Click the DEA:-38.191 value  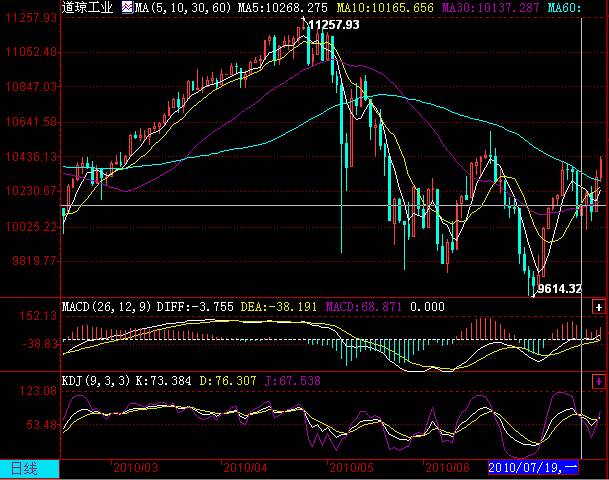(278, 307)
